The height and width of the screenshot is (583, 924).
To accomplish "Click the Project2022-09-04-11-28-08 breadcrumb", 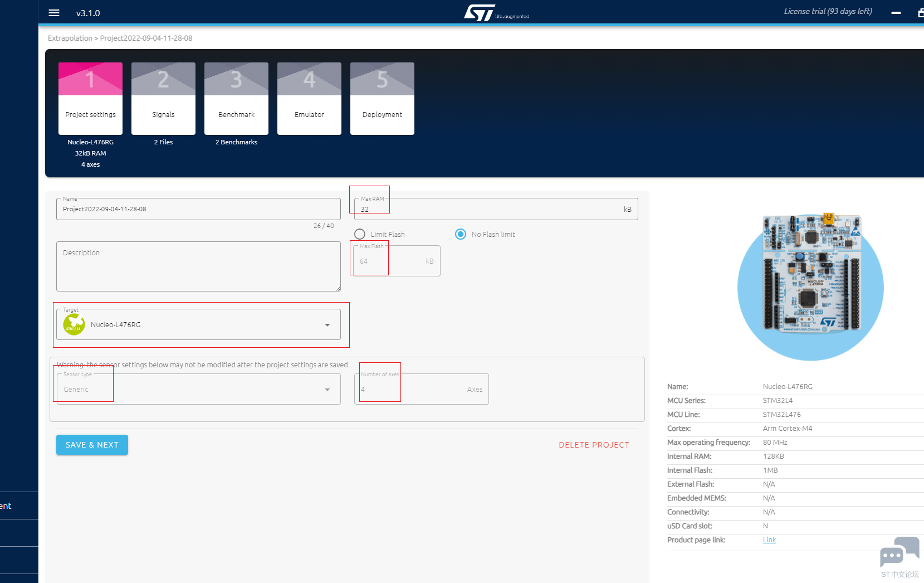I will pos(146,38).
